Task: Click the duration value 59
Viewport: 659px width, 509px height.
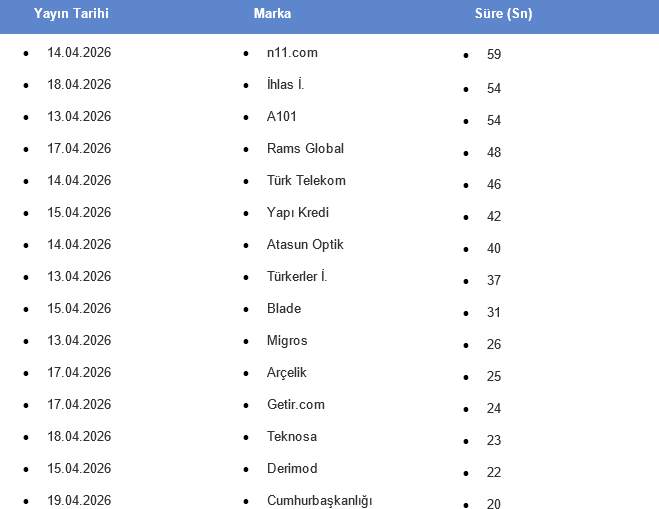Action: [x=494, y=55]
